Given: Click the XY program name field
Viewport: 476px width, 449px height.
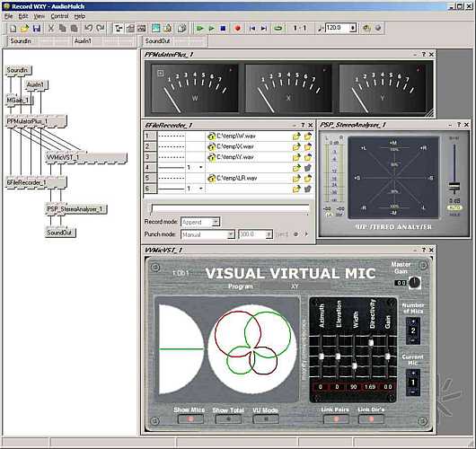Looking at the screenshot, I should (x=295, y=286).
